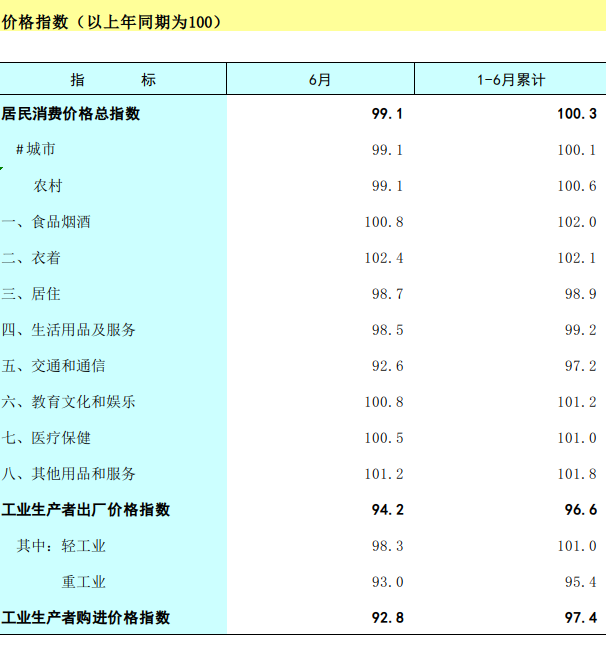Click the #城市 row label
Screen dimensions: 606x650
click(35, 150)
